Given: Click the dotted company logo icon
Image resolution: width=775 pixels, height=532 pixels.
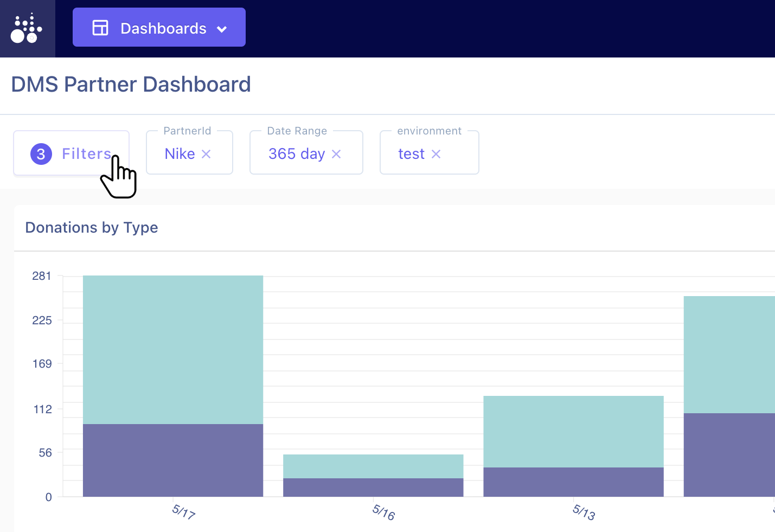Looking at the screenshot, I should point(27,29).
